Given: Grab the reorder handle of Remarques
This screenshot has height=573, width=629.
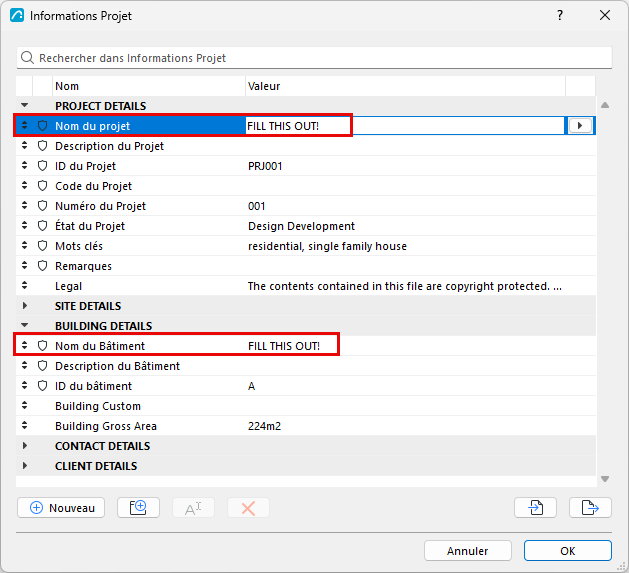Looking at the screenshot, I should pyautogui.click(x=24, y=266).
